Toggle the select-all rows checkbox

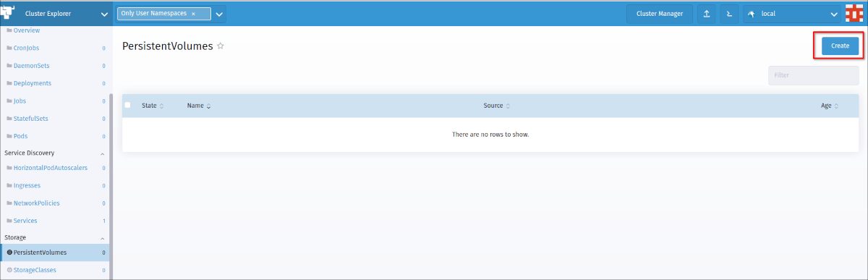point(128,105)
